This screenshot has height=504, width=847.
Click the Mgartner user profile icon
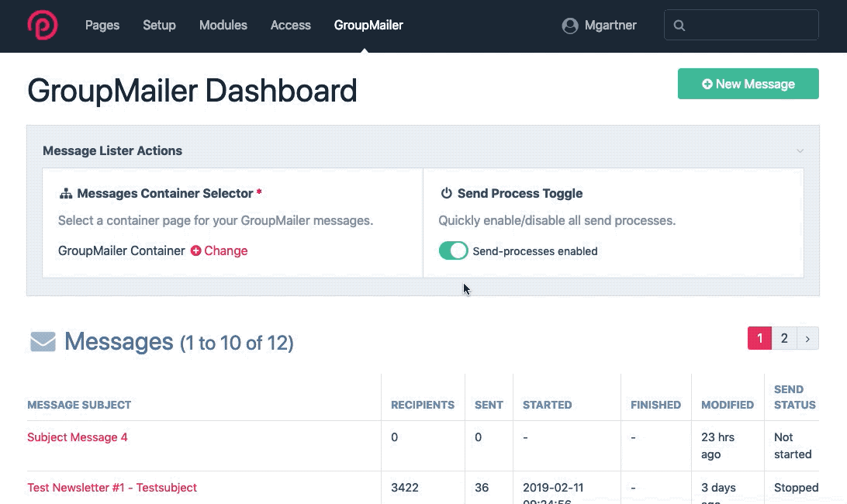570,26
